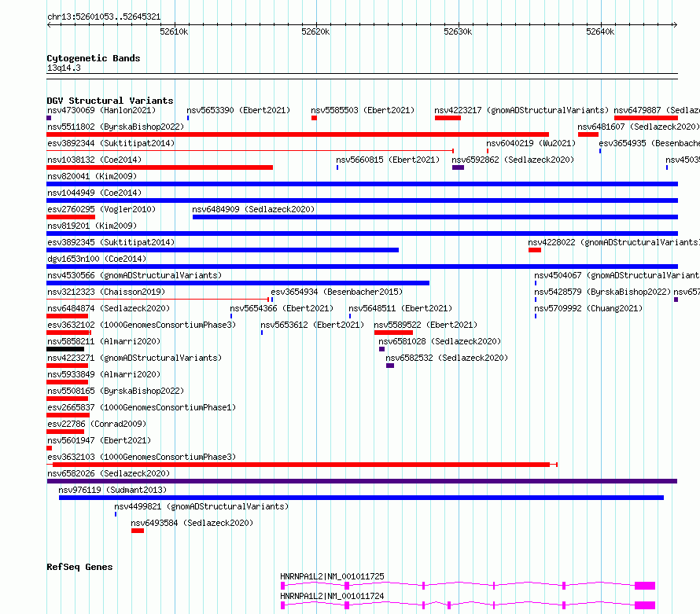This screenshot has height=614, width=700.
Task: Click the nsv4228022 gnomAD red bar
Action: click(x=535, y=250)
